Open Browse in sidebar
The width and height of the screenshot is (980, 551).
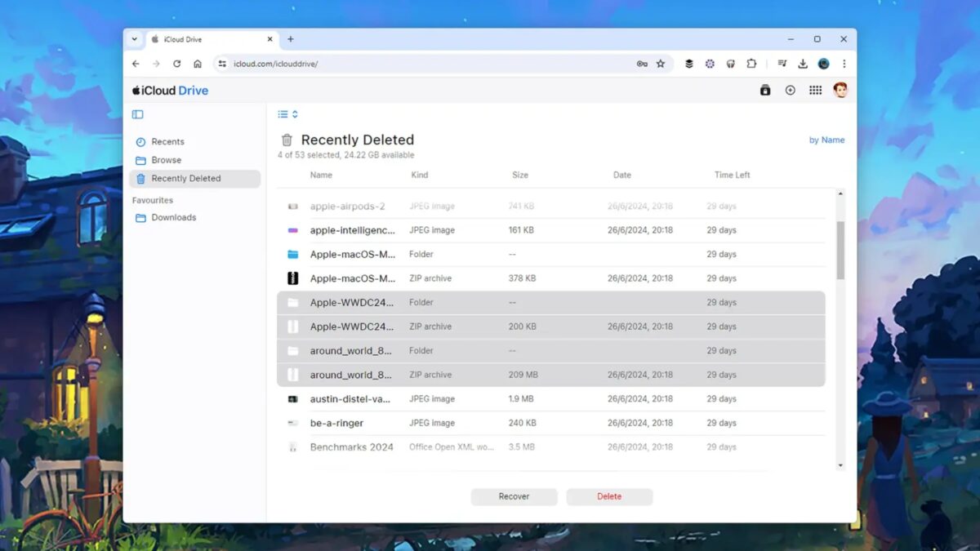click(x=166, y=160)
